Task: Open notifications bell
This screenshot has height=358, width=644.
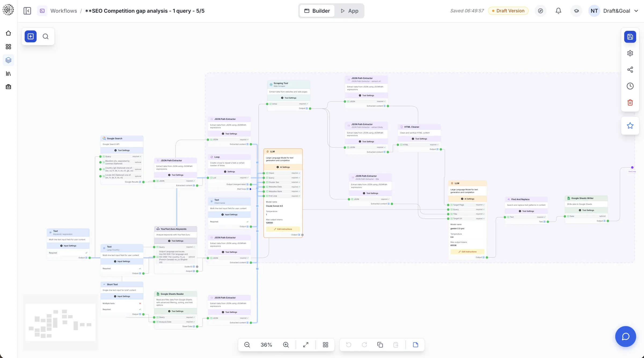Action: click(x=558, y=11)
